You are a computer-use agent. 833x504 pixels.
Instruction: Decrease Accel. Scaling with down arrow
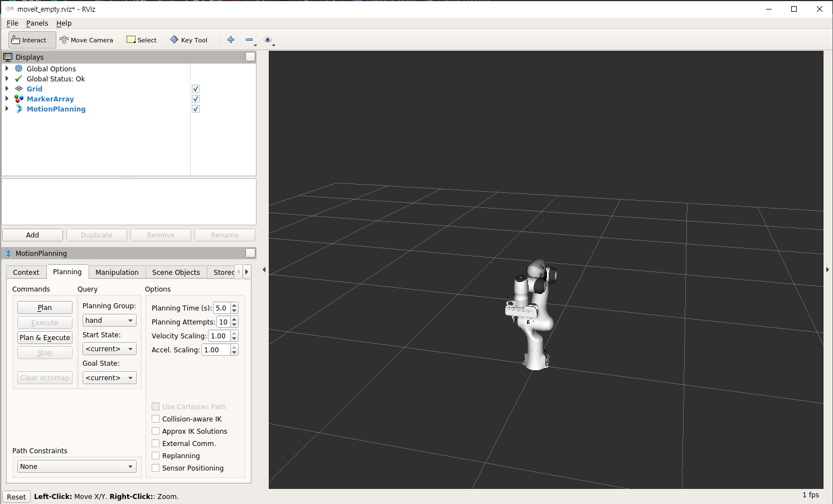coord(234,353)
